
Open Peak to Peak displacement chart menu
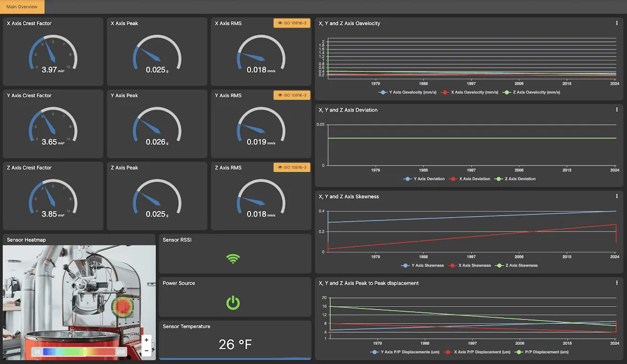(x=617, y=283)
